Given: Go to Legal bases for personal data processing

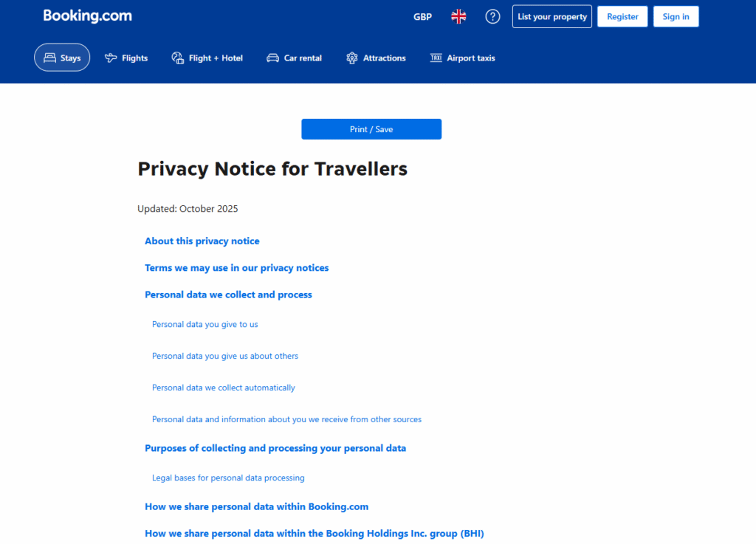Looking at the screenshot, I should pos(228,478).
